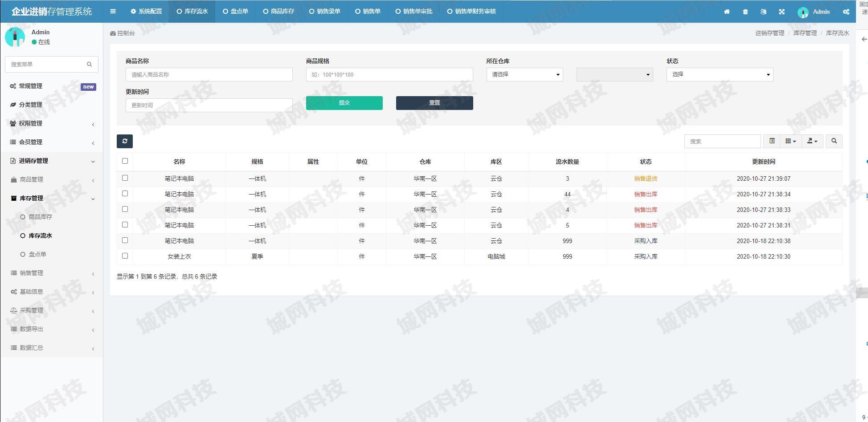This screenshot has height=422, width=868.
Task: Click the trash clear-cache icon in top bar
Action: pyautogui.click(x=745, y=12)
